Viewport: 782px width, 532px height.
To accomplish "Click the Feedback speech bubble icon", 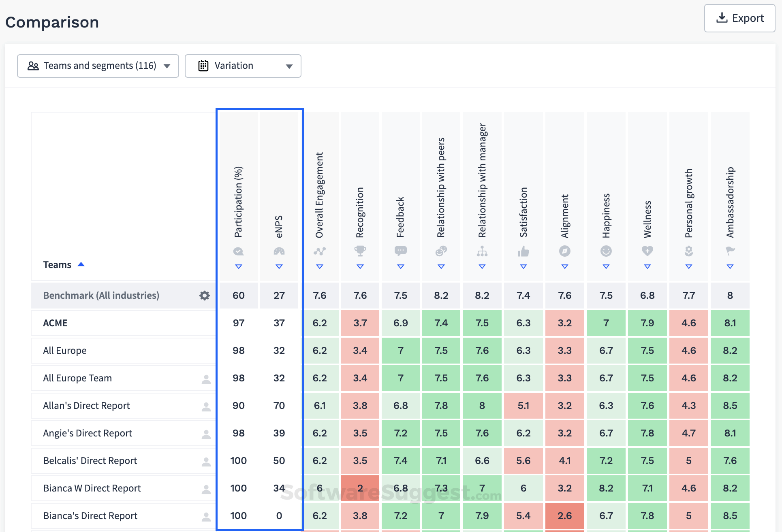I will click(x=400, y=251).
